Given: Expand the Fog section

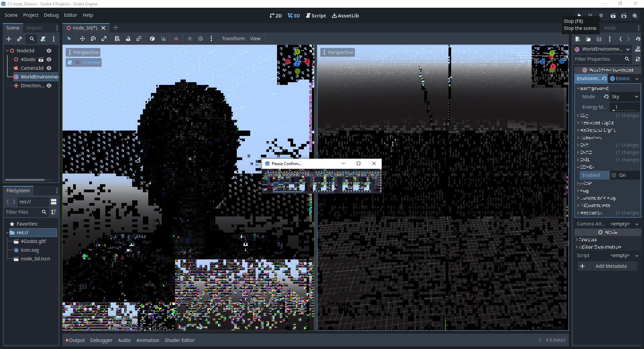Looking at the screenshot, I should point(584,191).
